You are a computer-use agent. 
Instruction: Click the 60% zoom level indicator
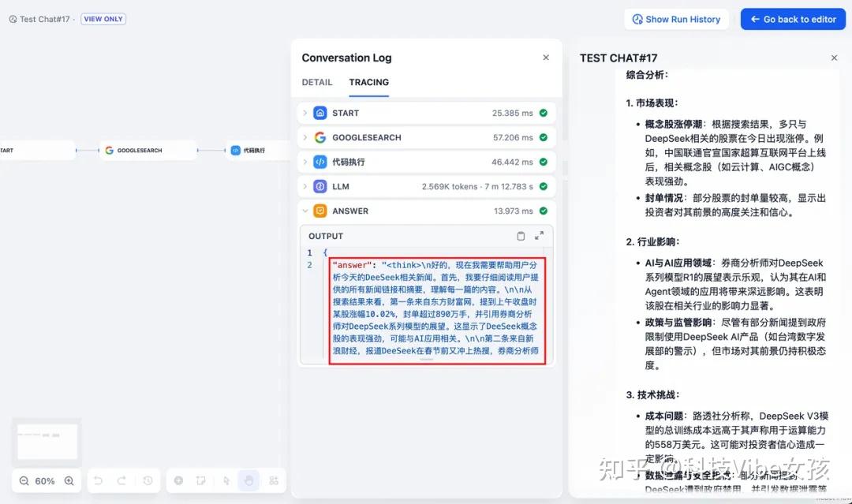(x=46, y=480)
